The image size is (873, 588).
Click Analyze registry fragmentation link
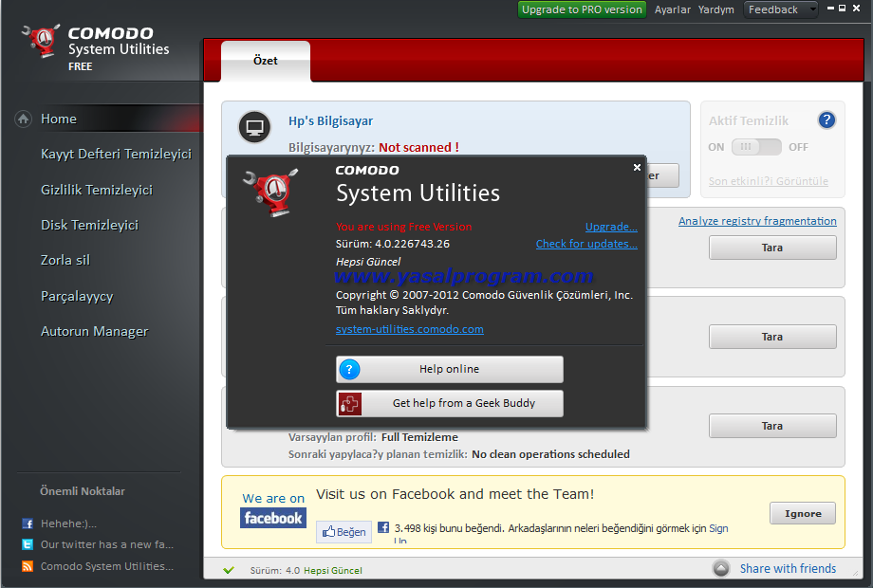click(x=757, y=221)
